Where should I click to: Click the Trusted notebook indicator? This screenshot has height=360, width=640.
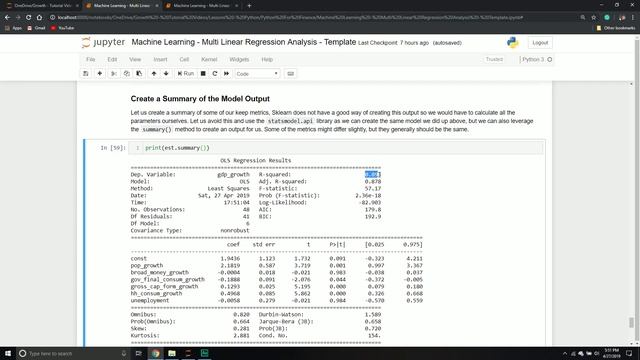pyautogui.click(x=494, y=60)
